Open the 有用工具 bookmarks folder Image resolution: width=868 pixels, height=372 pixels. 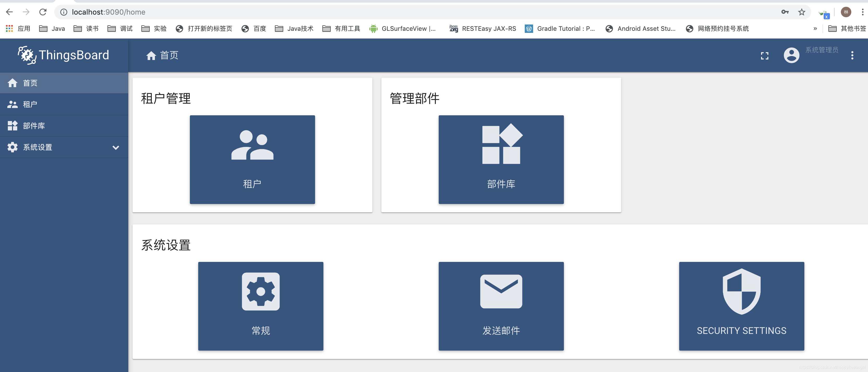click(x=341, y=29)
